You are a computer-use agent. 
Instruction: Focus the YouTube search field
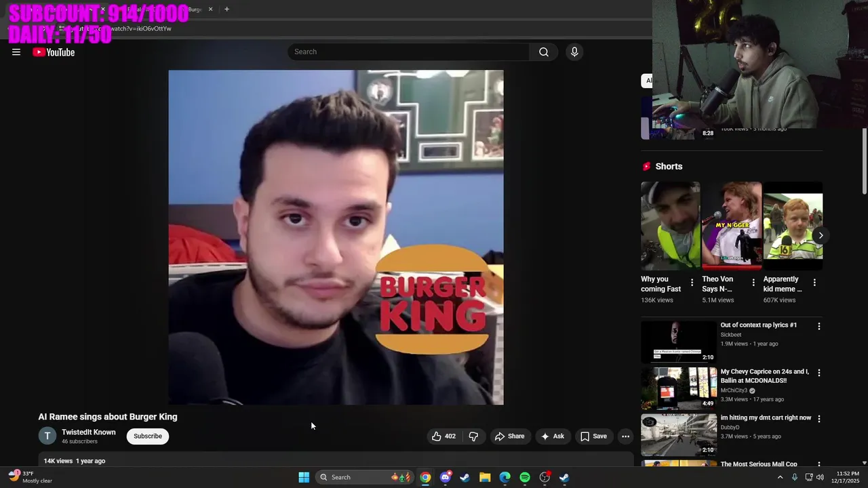pyautogui.click(x=409, y=52)
